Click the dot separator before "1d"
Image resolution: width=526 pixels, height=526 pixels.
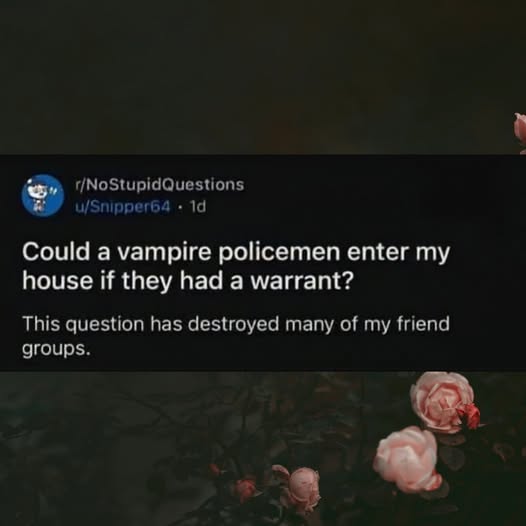[x=180, y=207]
